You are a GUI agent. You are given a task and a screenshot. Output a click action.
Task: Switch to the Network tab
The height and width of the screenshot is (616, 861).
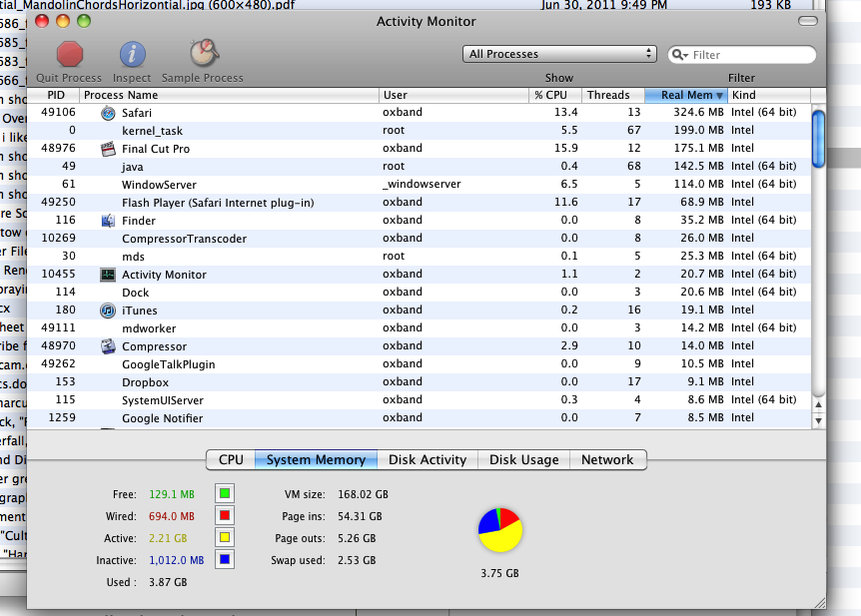click(608, 460)
